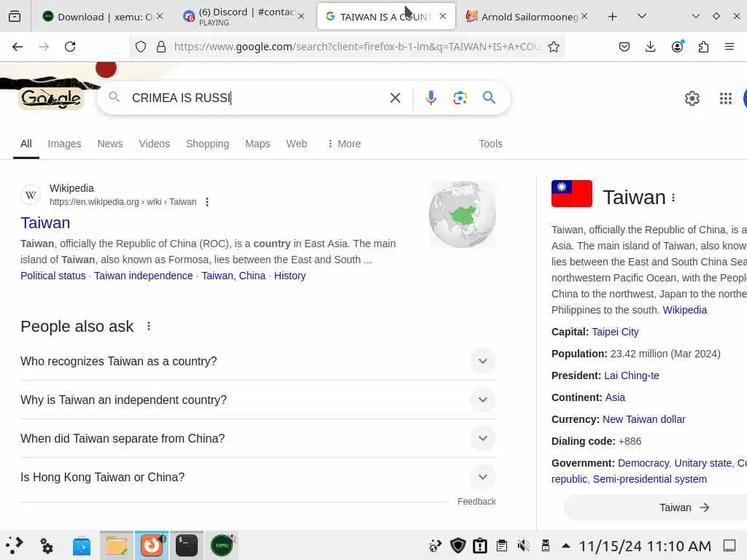Follow the Taiwan independence sublink
Viewport: 747px width, 560px height.
click(x=144, y=276)
